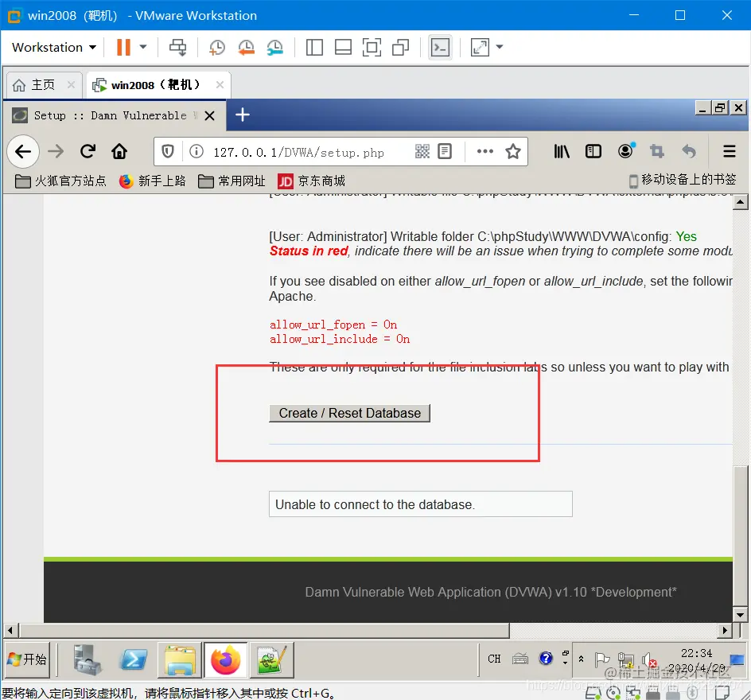The width and height of the screenshot is (751, 700).
Task: Click the stretch guest display icon
Action: [x=480, y=48]
